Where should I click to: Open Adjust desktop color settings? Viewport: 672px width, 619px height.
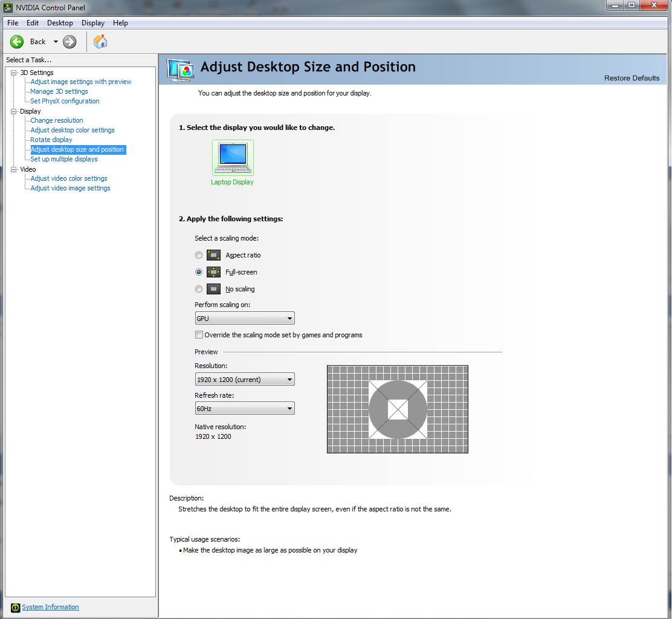coord(73,130)
